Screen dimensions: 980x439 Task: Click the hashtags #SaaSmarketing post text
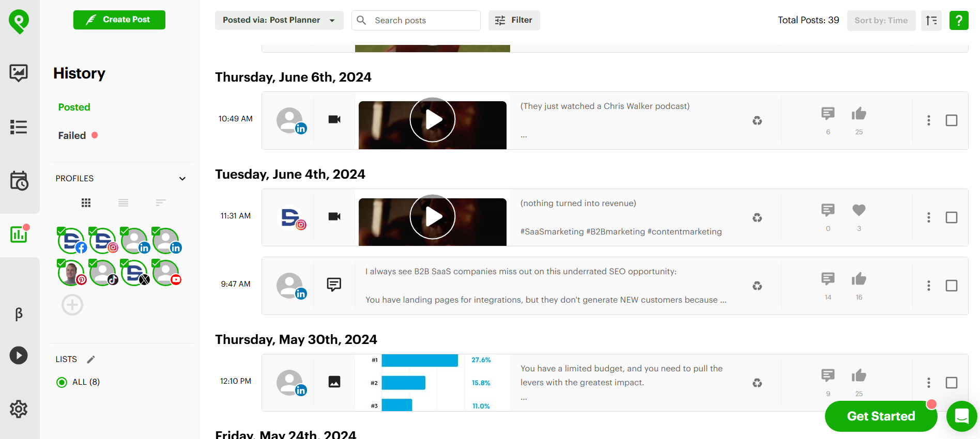click(621, 231)
